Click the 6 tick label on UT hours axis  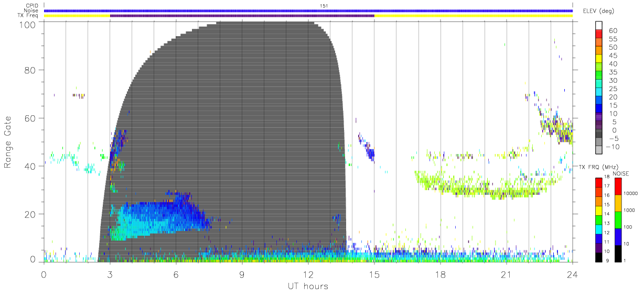(x=176, y=274)
